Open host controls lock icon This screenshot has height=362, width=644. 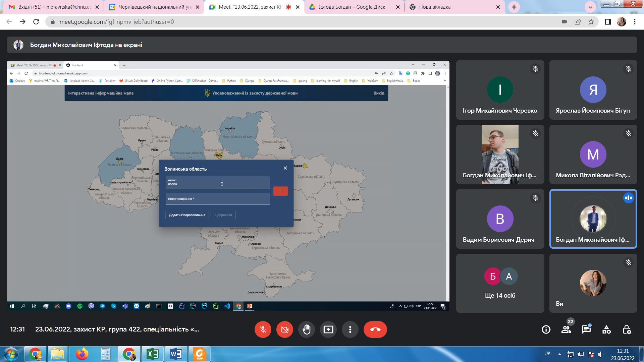coord(627,329)
